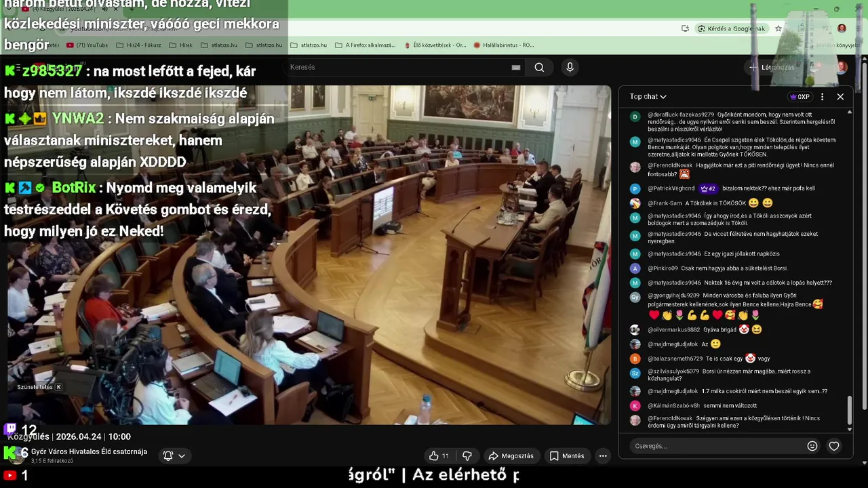Dislike the video with thumbs down
This screenshot has width=868, height=488.
pos(467,456)
